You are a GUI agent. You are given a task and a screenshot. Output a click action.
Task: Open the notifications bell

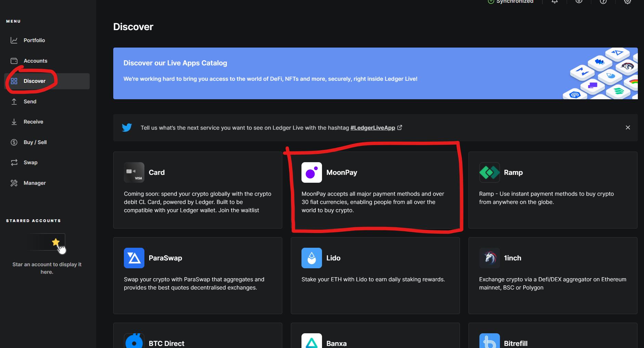pos(555,1)
